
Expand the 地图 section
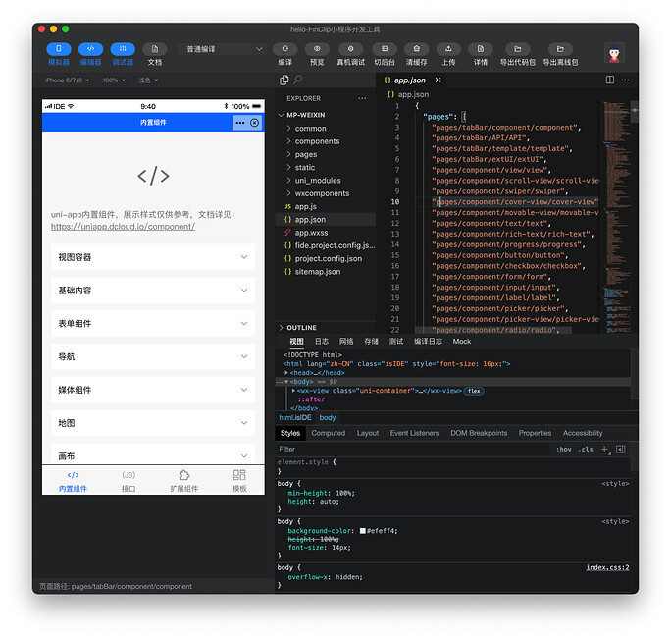click(153, 423)
